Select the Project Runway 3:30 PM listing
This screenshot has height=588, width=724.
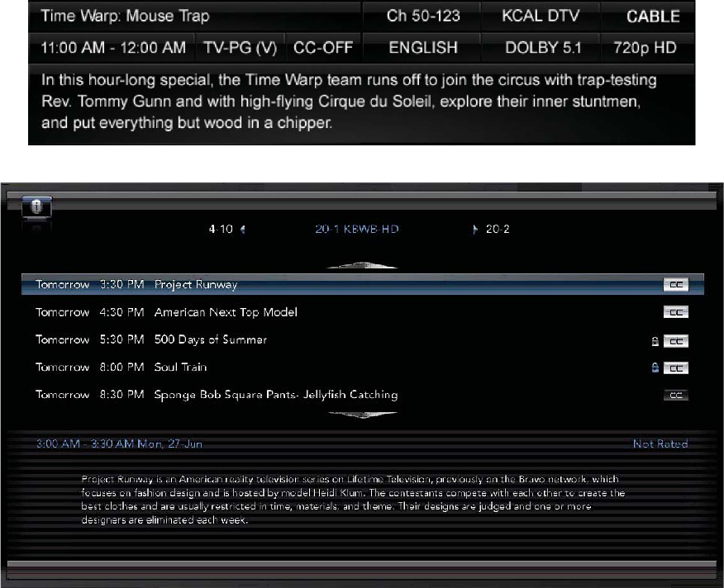pyautogui.click(x=363, y=284)
